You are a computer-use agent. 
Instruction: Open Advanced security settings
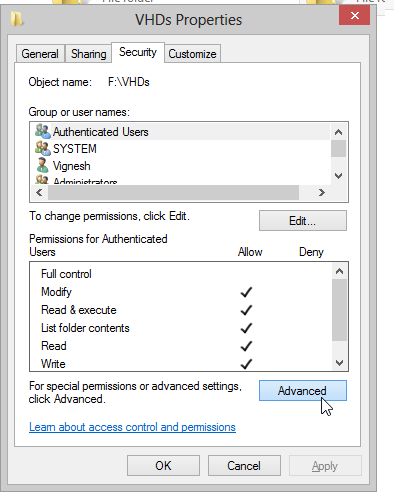click(x=303, y=391)
